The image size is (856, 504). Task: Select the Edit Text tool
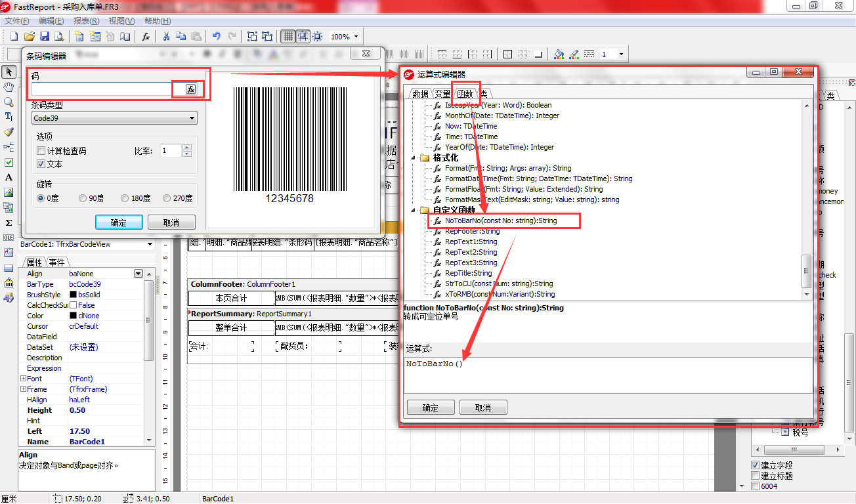[9, 117]
